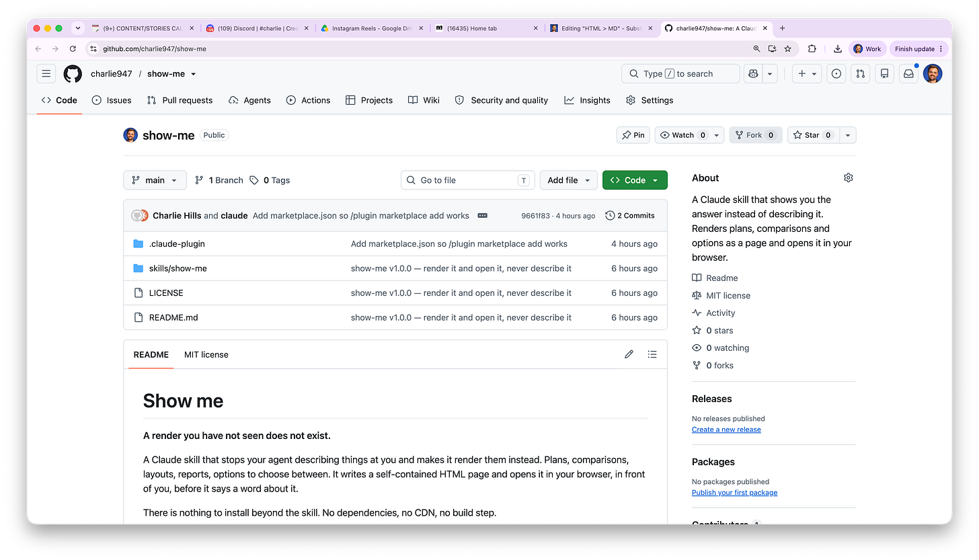The width and height of the screenshot is (979, 560).
Task: Switch to Instagram Reels Google Drive tab
Action: coord(371,28)
